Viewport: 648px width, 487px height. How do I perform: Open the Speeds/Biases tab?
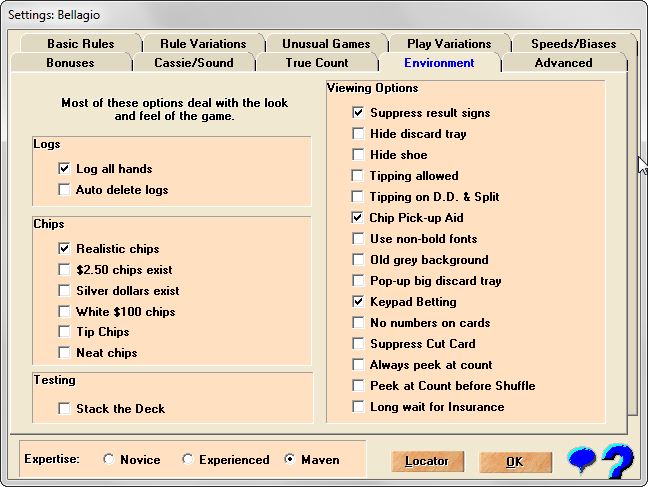click(x=574, y=43)
